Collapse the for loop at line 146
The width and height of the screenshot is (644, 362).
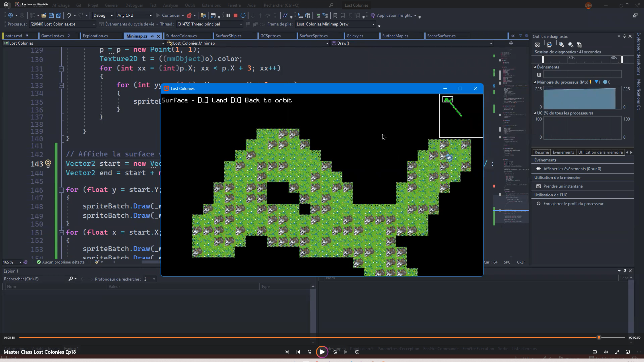pos(61,190)
